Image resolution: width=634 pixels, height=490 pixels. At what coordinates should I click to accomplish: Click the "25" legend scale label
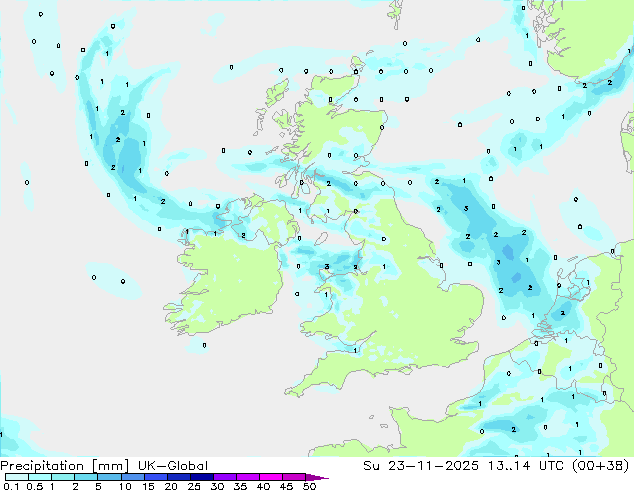click(194, 486)
